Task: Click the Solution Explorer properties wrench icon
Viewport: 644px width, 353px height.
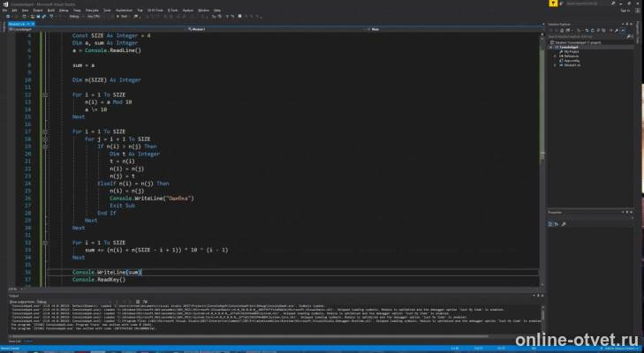Action: pos(617,30)
